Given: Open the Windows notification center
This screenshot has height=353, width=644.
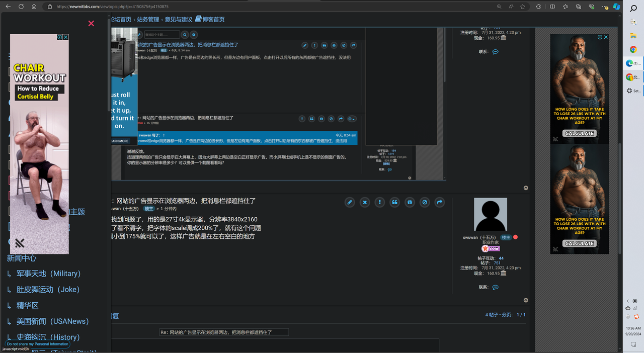Looking at the screenshot, I should 633,344.
